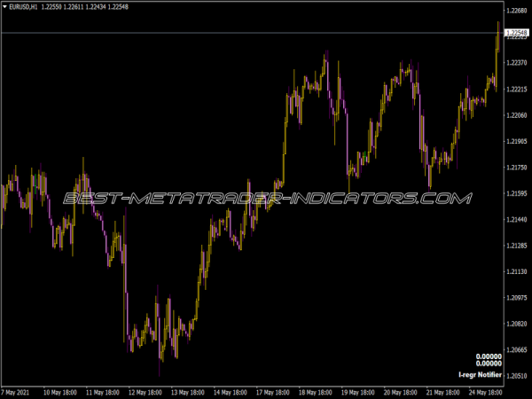
Task: Select the 12 May 18:00 time marker
Action: click(145, 391)
